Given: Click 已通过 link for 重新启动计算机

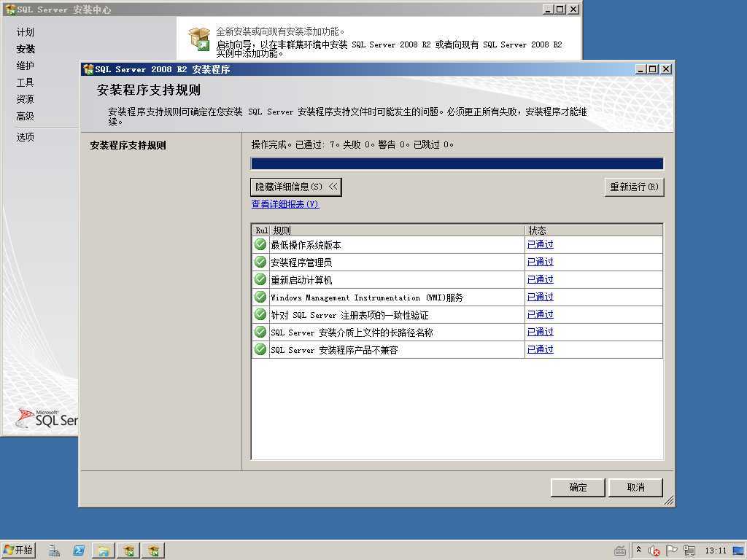Looking at the screenshot, I should click(x=541, y=279).
